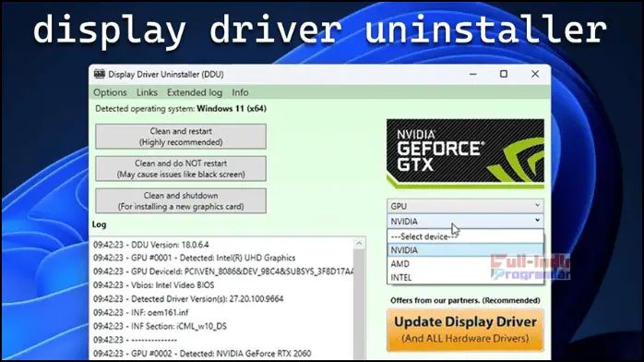Click detected operating system Windows 11 (x64) text
Image resolution: width=644 pixels, height=362 pixels.
(x=232, y=108)
